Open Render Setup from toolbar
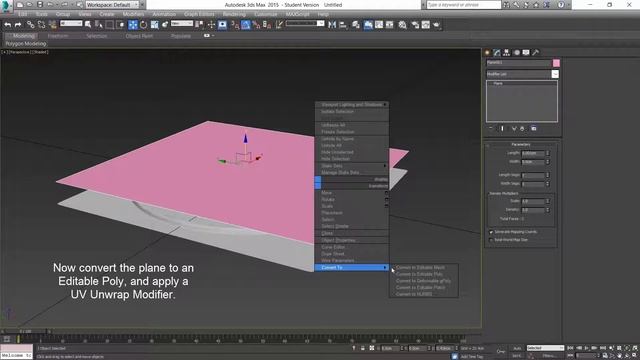 pos(415,25)
